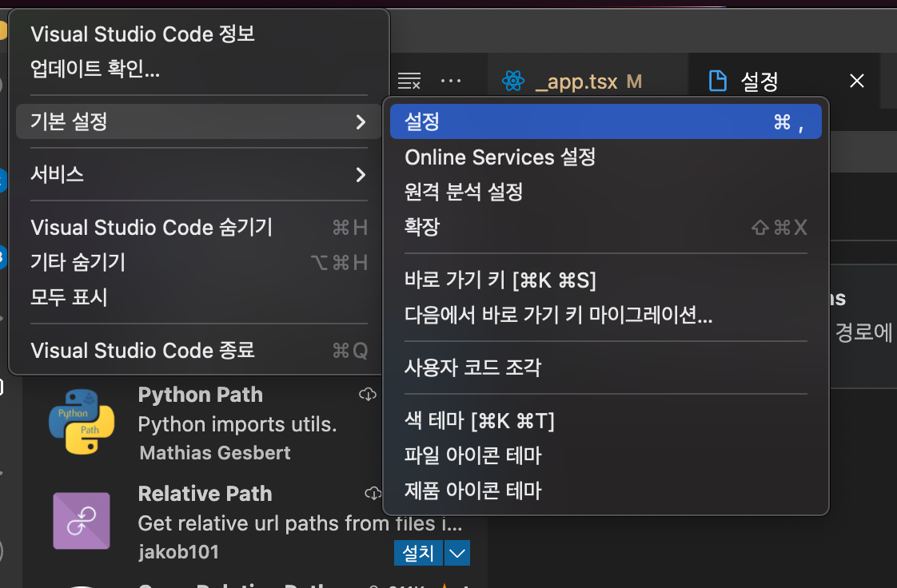The height and width of the screenshot is (588, 897).
Task: Switch to the _app.tsx editor tab
Action: pyautogui.click(x=588, y=81)
